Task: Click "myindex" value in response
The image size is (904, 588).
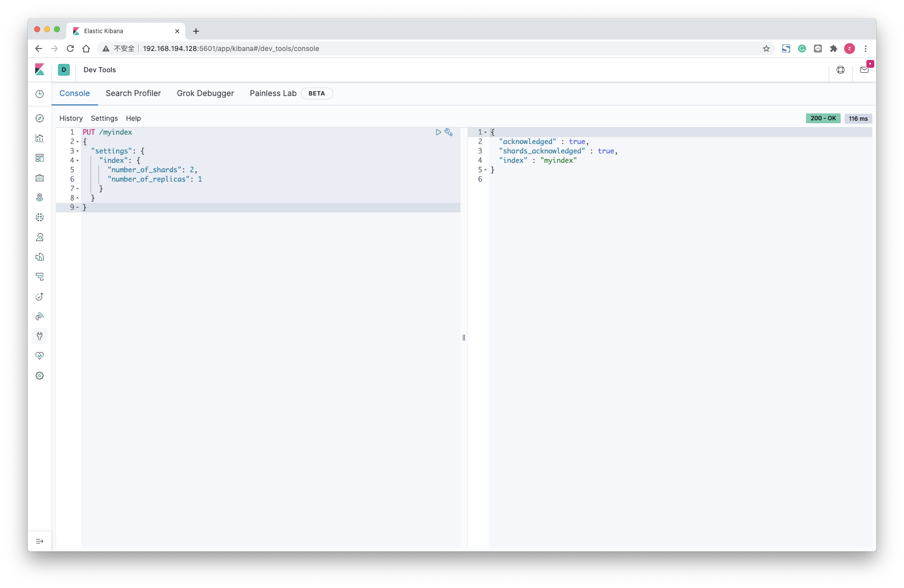Action: pyautogui.click(x=558, y=160)
